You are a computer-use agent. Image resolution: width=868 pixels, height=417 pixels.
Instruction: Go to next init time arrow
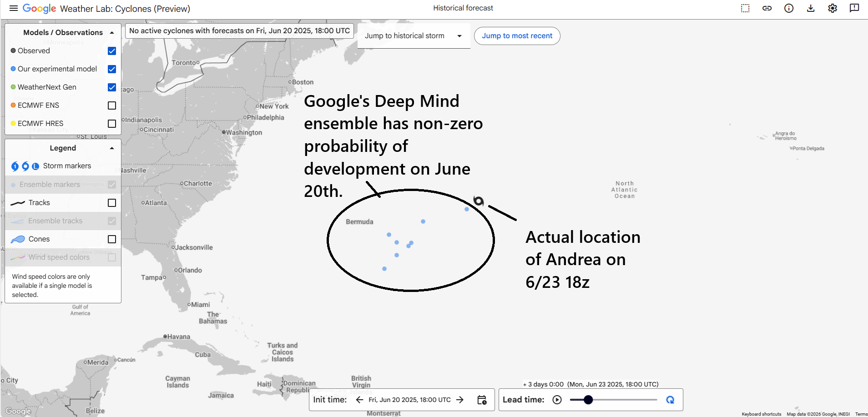tap(460, 400)
